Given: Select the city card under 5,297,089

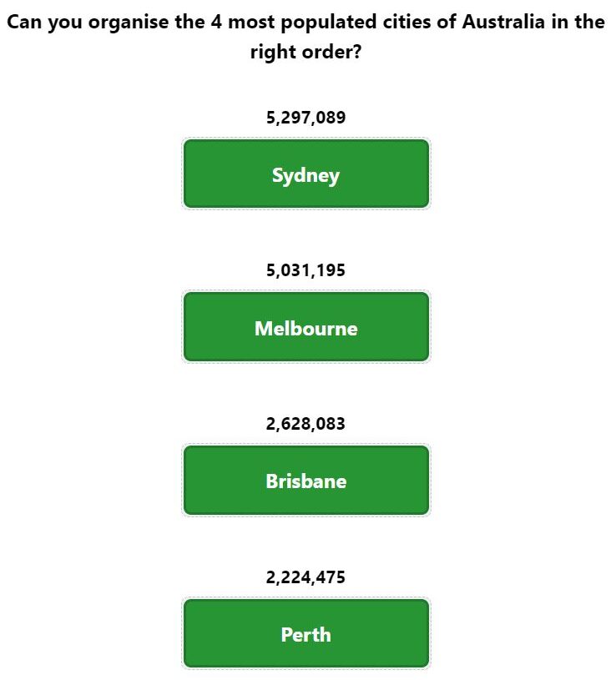Looking at the screenshot, I should point(306,174).
